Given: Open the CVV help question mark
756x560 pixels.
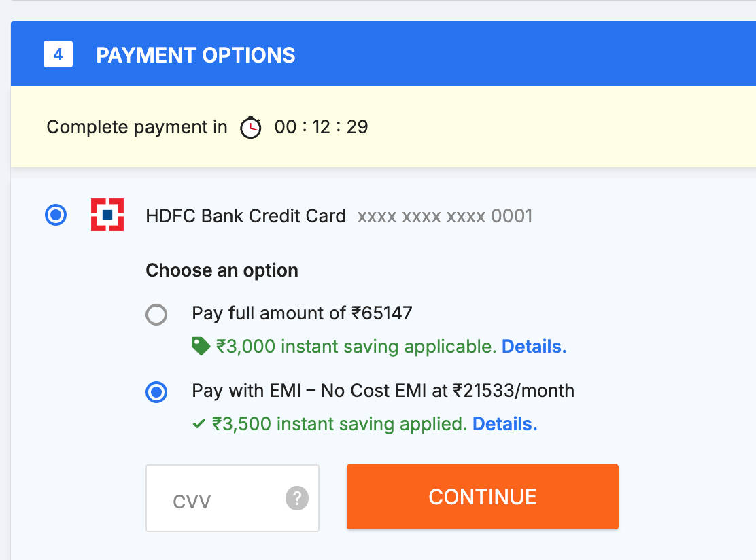Looking at the screenshot, I should (296, 499).
